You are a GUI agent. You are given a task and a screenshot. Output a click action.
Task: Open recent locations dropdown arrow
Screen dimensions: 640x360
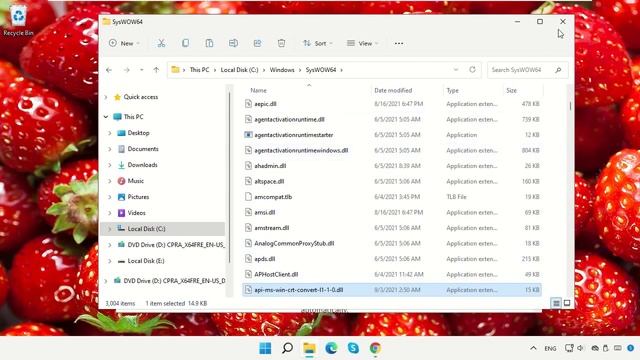[142, 70]
